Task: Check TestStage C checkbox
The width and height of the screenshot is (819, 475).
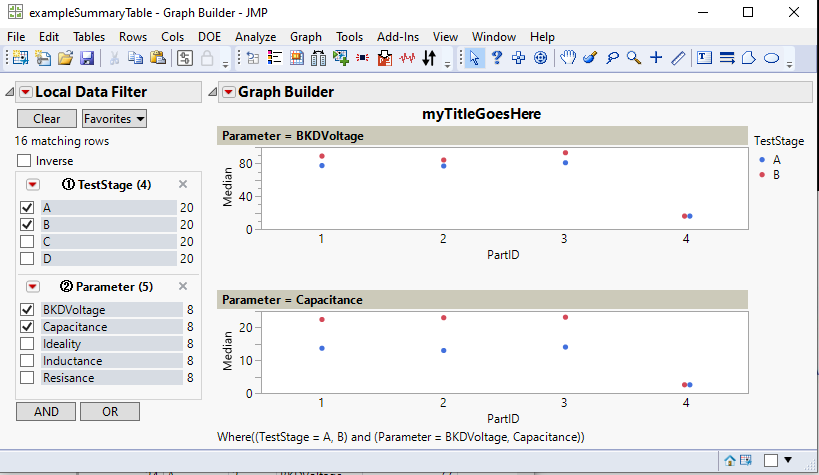Action: [x=27, y=241]
